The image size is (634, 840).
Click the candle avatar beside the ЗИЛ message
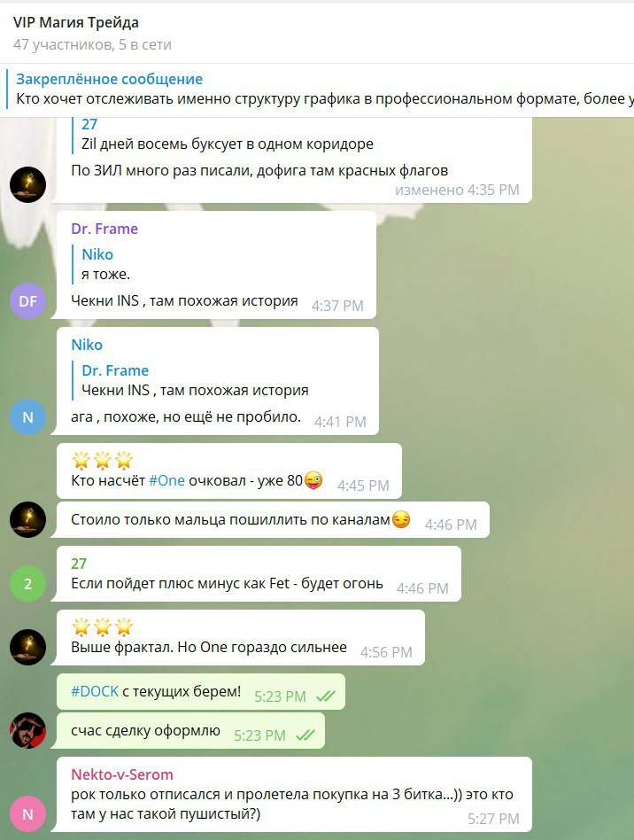[x=27, y=184]
